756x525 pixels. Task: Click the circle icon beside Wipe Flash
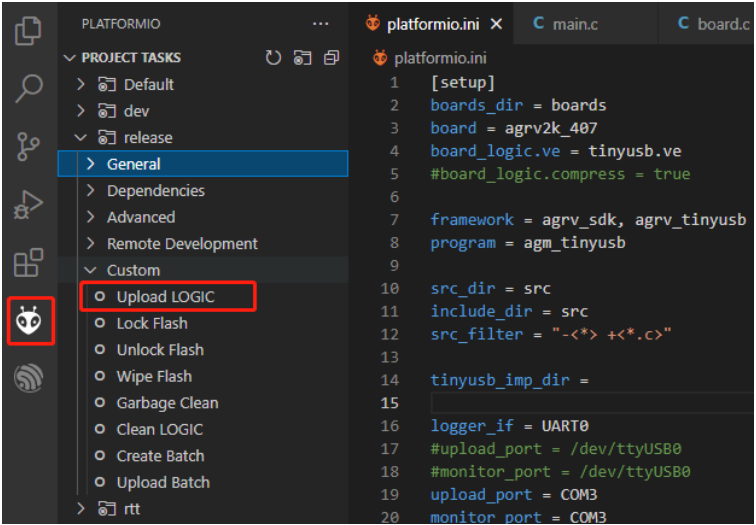(x=100, y=376)
